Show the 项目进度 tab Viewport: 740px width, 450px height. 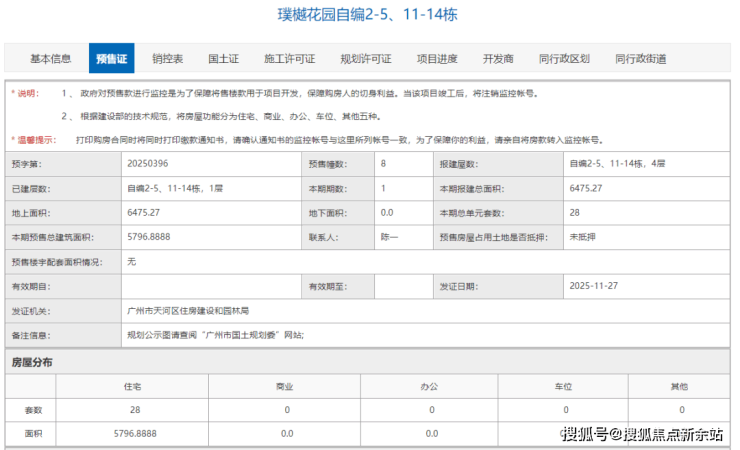point(437,59)
